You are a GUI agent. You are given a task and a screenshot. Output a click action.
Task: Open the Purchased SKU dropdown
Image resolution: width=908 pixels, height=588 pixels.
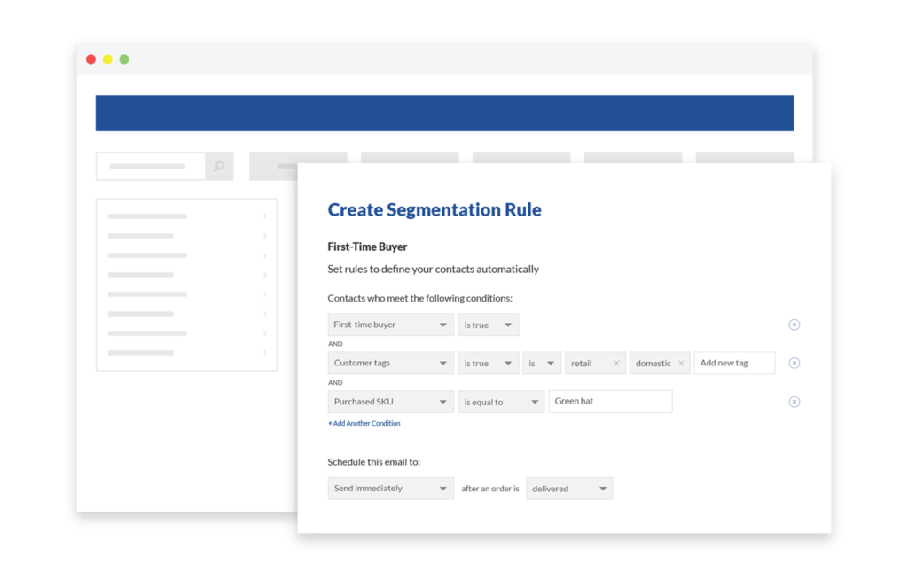[390, 402]
